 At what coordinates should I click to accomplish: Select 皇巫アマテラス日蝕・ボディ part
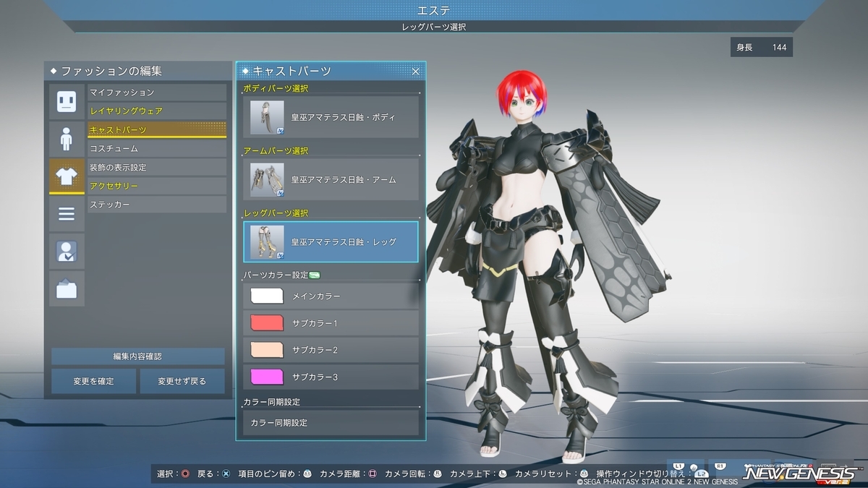(x=331, y=117)
